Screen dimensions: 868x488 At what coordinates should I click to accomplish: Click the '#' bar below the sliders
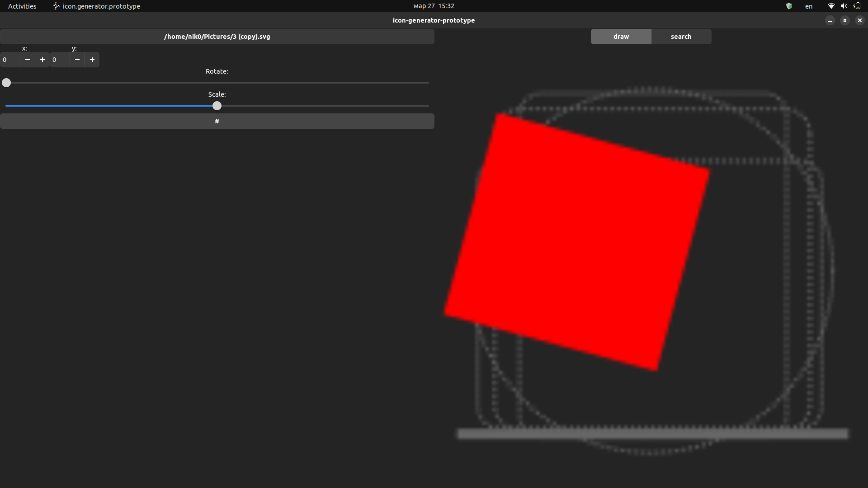tap(217, 121)
